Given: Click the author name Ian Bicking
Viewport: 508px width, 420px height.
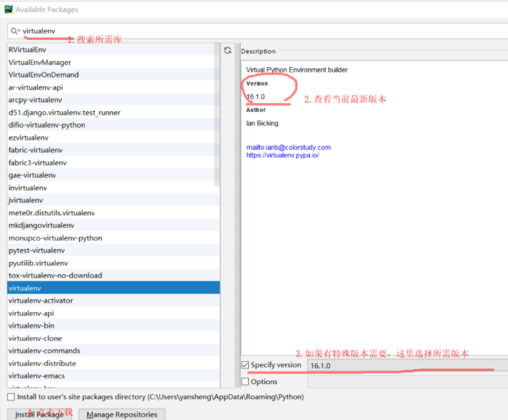Looking at the screenshot, I should click(262, 123).
